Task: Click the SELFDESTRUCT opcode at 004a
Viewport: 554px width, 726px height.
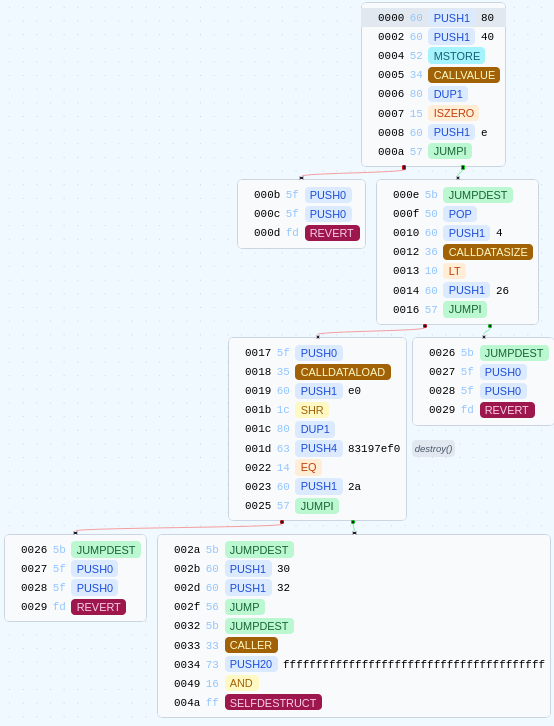Action: click(x=273, y=702)
